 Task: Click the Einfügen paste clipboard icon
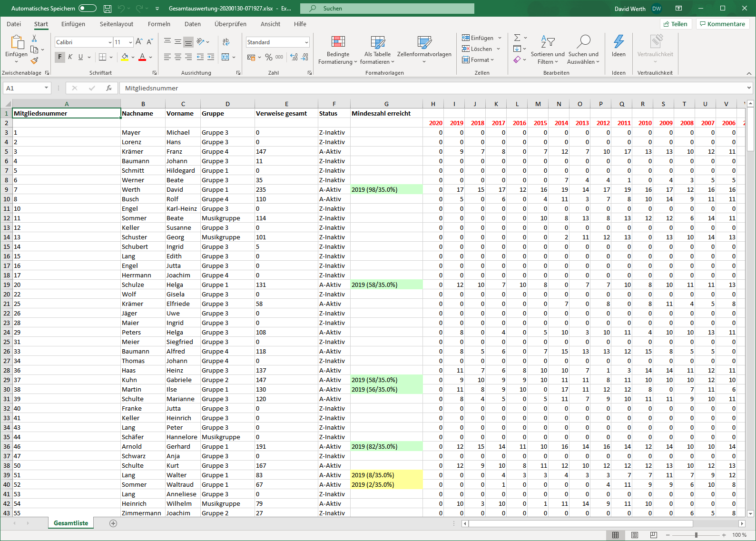coord(17,42)
